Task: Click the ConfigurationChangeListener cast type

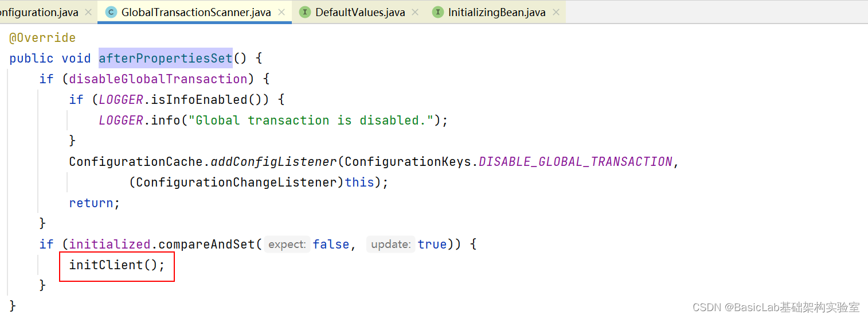Action: (x=236, y=183)
